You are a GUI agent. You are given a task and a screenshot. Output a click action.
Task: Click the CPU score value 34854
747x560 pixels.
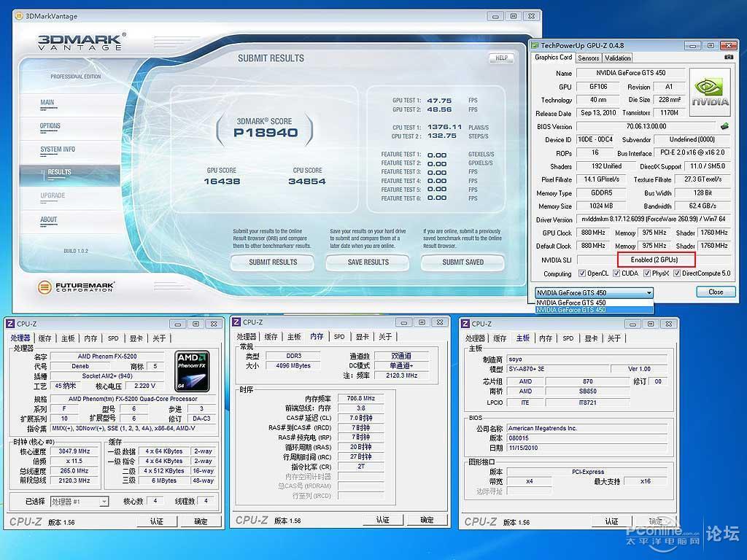click(307, 181)
